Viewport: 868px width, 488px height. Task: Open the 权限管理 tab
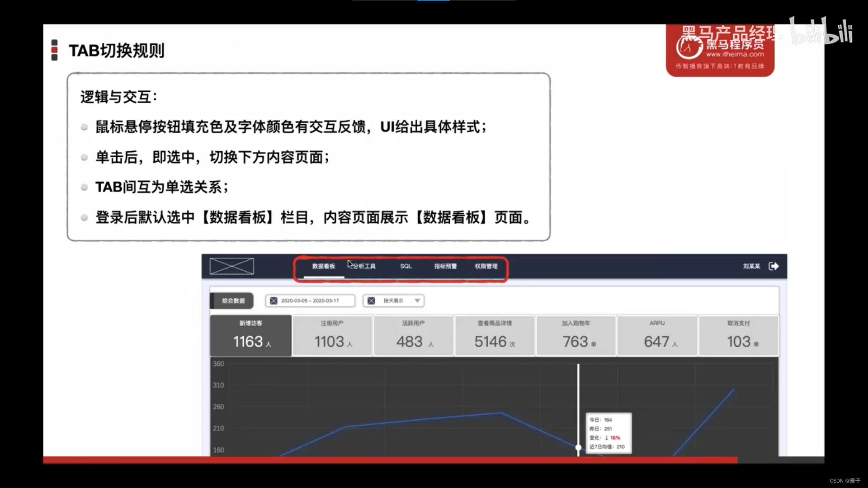point(486,266)
